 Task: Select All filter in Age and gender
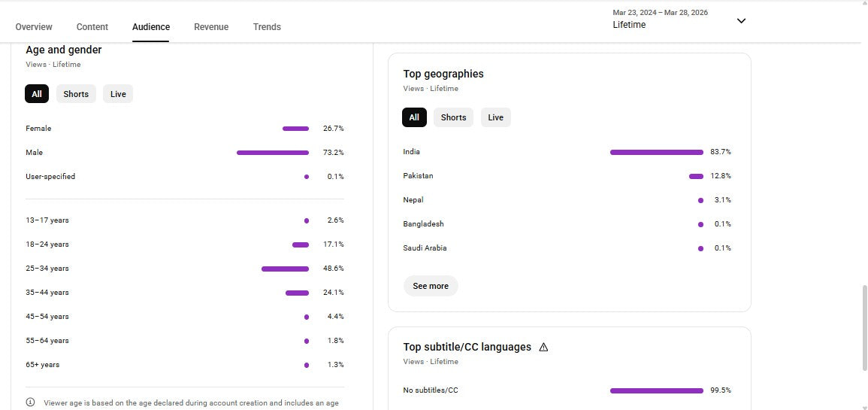pos(37,94)
